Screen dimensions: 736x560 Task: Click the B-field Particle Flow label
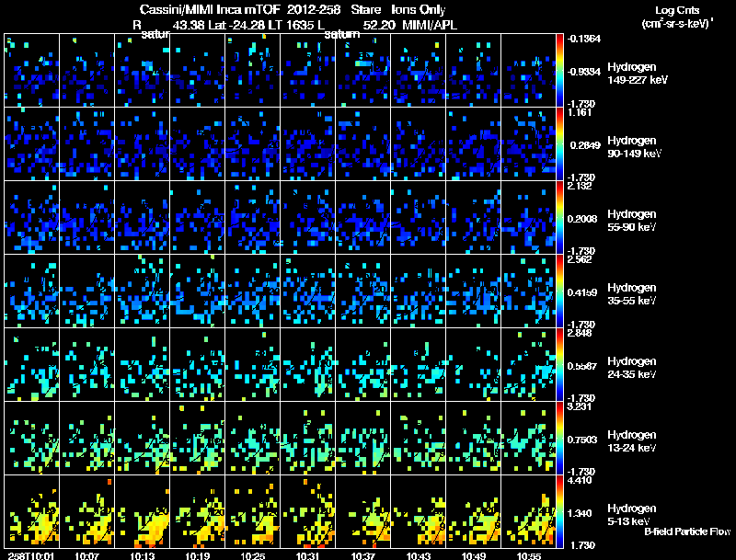click(x=687, y=531)
